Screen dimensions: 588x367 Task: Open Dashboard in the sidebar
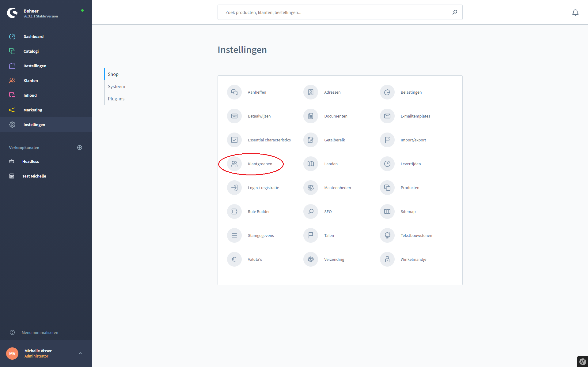[x=33, y=36]
